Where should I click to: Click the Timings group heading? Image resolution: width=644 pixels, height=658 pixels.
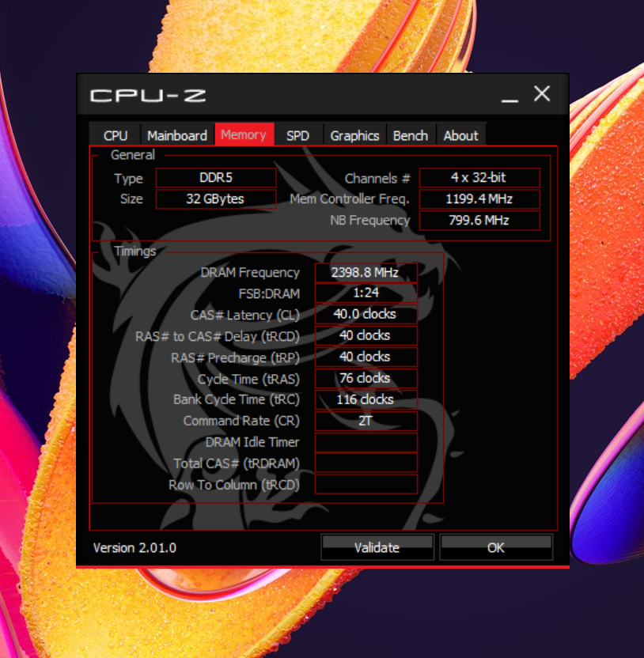coord(134,251)
